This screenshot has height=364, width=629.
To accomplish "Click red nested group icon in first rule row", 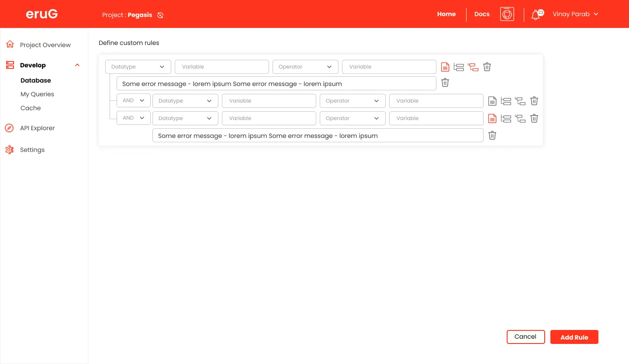I will coord(473,67).
